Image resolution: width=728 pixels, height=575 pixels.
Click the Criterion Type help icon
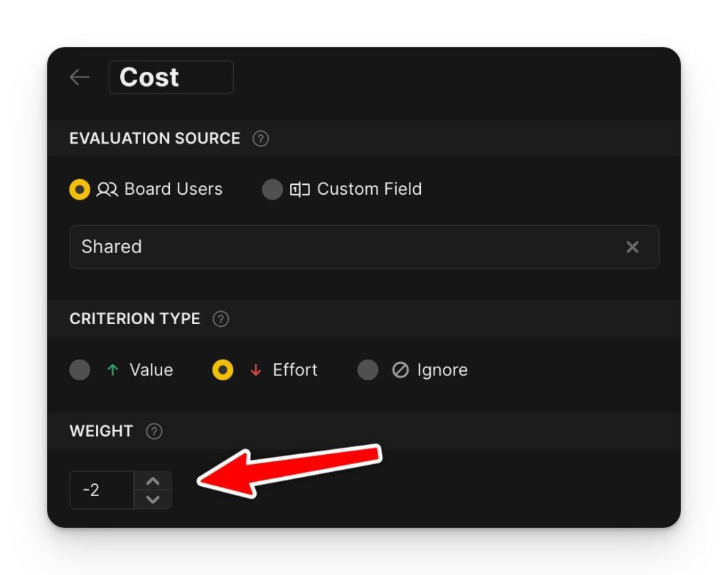221,319
